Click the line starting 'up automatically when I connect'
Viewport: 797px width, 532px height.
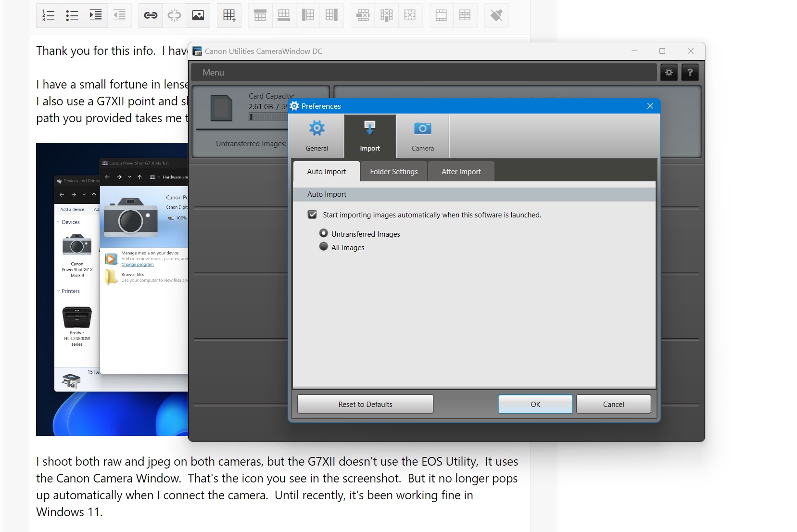[254, 495]
